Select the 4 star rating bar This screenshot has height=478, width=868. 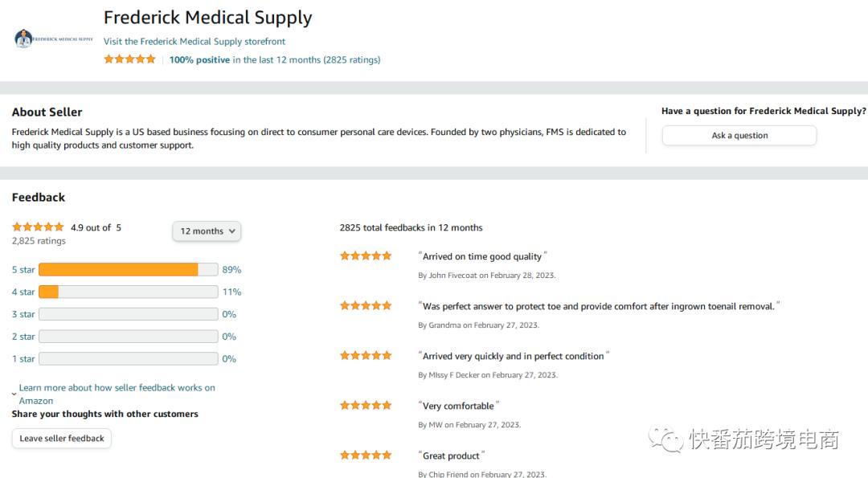[x=128, y=292]
